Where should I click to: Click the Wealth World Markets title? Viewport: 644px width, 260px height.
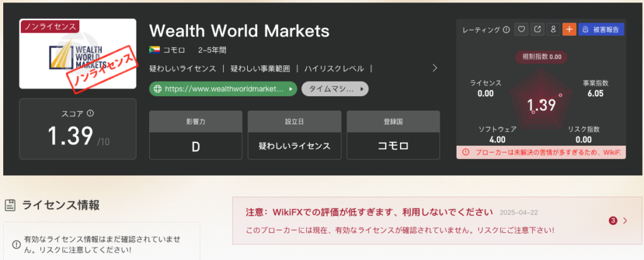tap(239, 31)
